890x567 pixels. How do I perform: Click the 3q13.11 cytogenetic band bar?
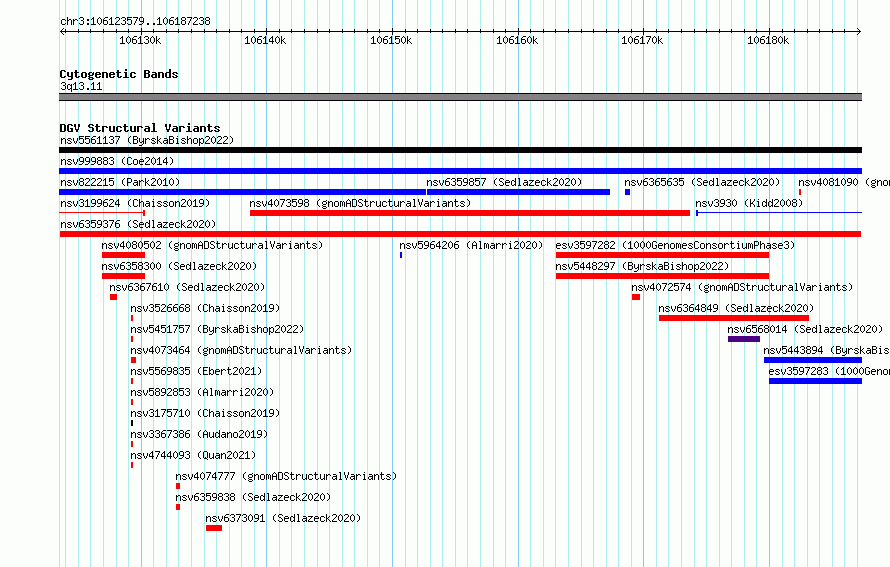[460, 97]
